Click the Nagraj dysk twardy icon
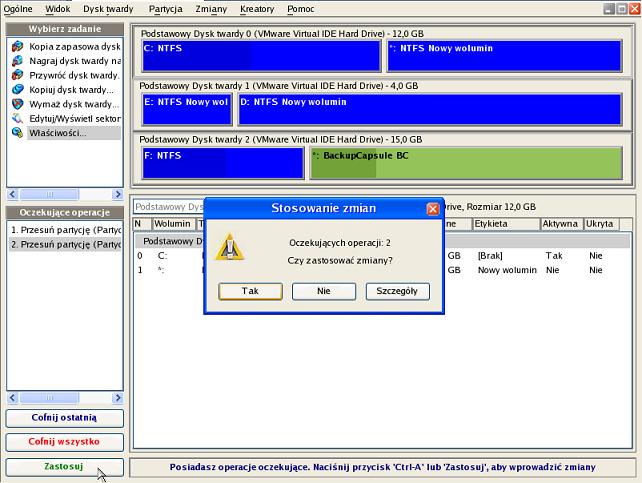This screenshot has width=642, height=483. (17, 61)
